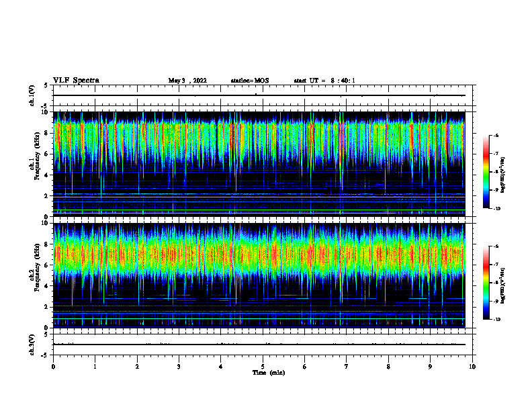Click the lower color scale bar beside ch.2
Viewport: 532px width, 411px height.
pos(486,283)
